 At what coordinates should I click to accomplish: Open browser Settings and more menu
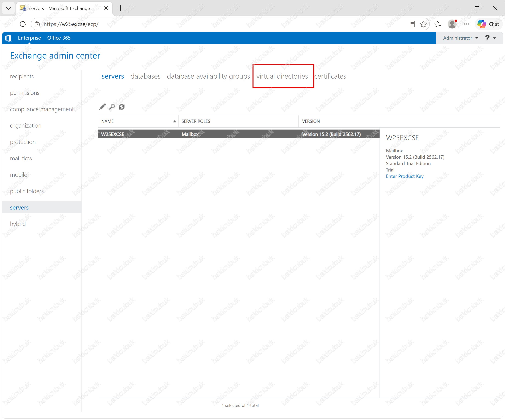coord(467,24)
